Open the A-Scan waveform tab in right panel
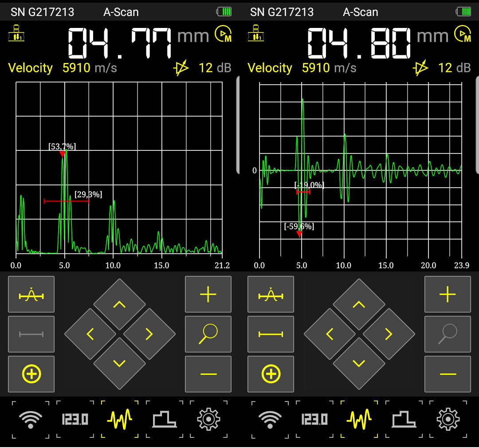This screenshot has height=448, width=479. point(359,419)
